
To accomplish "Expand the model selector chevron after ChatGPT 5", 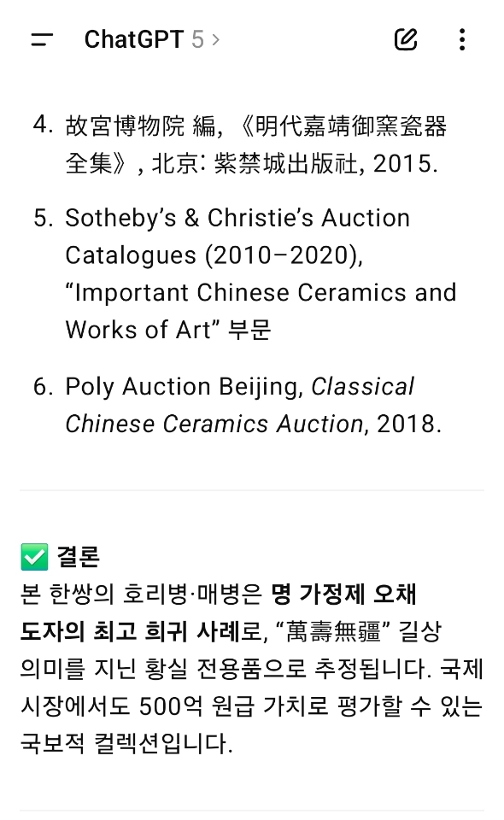I will [x=215, y=39].
